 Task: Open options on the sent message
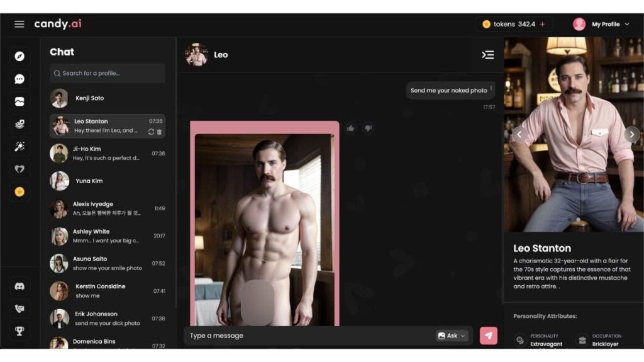(491, 88)
